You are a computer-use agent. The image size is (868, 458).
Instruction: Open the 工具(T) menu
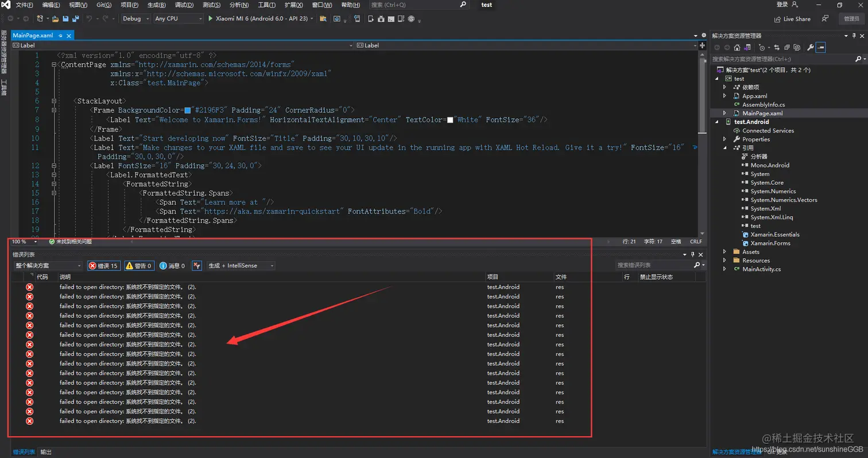point(266,5)
